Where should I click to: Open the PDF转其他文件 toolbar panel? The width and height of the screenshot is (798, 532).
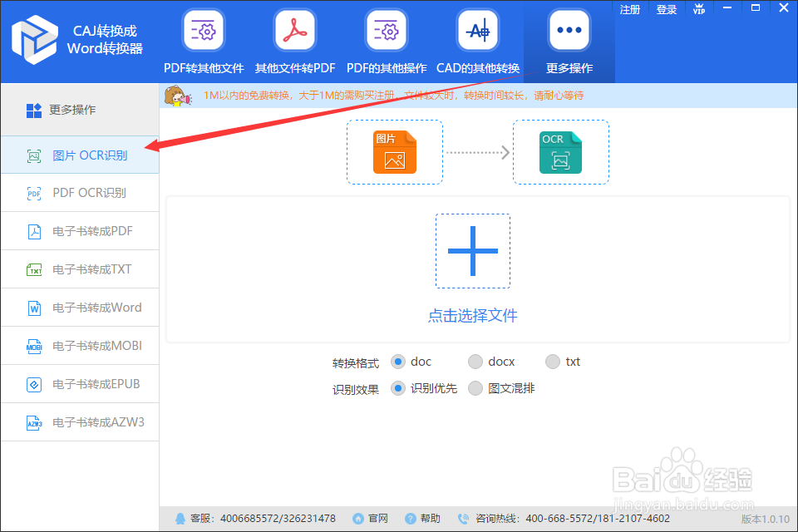(204, 42)
